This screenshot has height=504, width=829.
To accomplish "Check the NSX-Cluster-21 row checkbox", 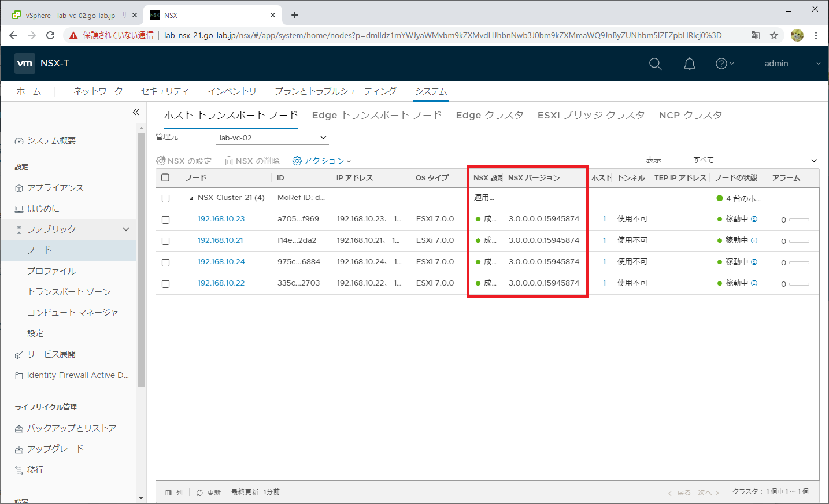I will 165,198.
